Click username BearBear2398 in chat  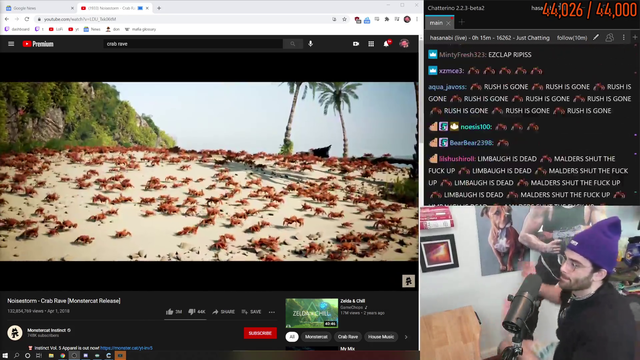471,143
